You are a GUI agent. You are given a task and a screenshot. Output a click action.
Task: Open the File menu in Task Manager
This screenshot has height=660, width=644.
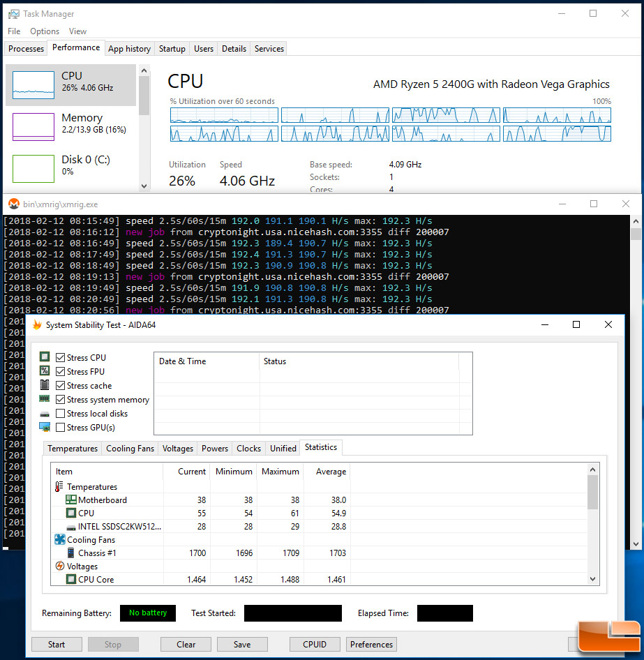click(14, 31)
